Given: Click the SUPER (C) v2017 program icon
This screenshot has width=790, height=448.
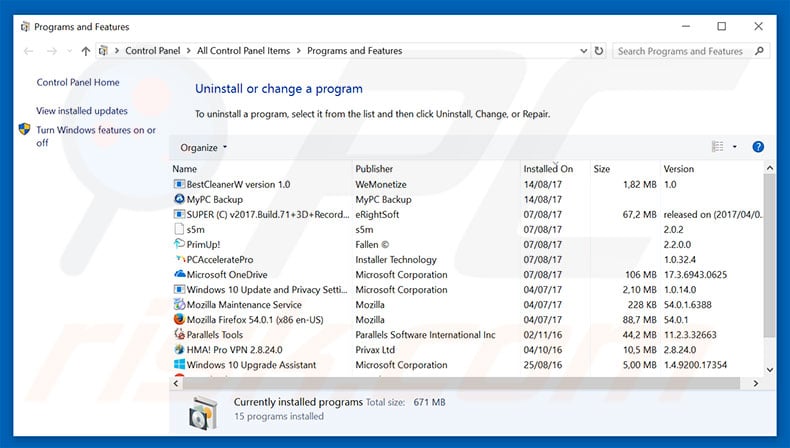Looking at the screenshot, I should click(x=179, y=214).
